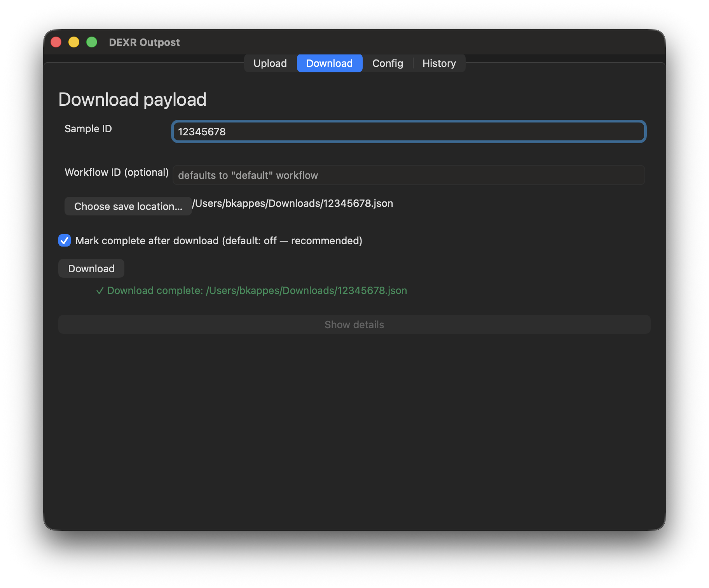This screenshot has height=588, width=709.
Task: Click the Download button below checkbox
Action: point(91,268)
